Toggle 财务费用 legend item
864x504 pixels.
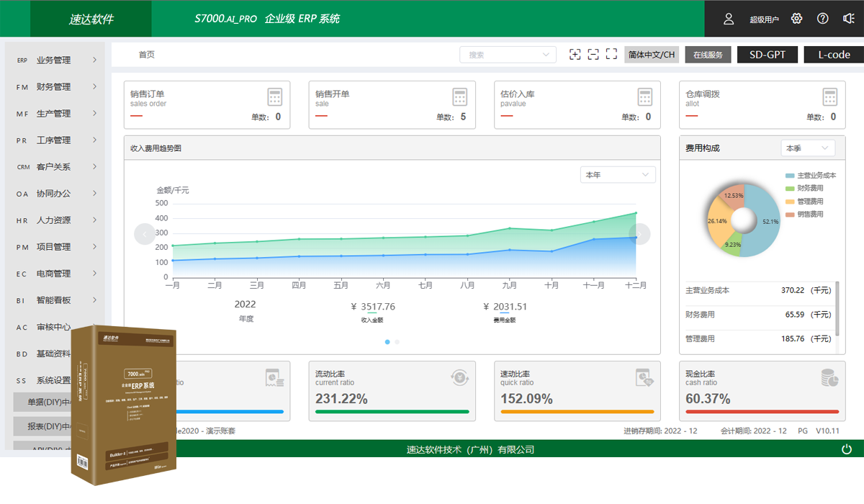pyautogui.click(x=804, y=189)
